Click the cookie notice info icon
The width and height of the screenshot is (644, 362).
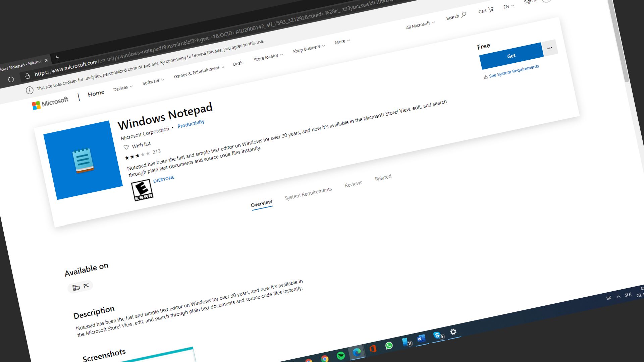coord(30,90)
